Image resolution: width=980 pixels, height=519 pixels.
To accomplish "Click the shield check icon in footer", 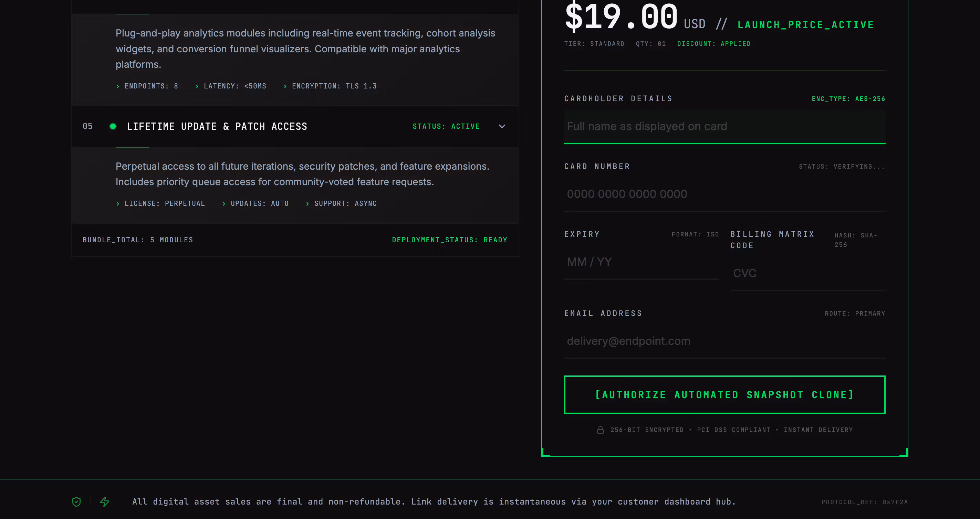I will pos(76,502).
